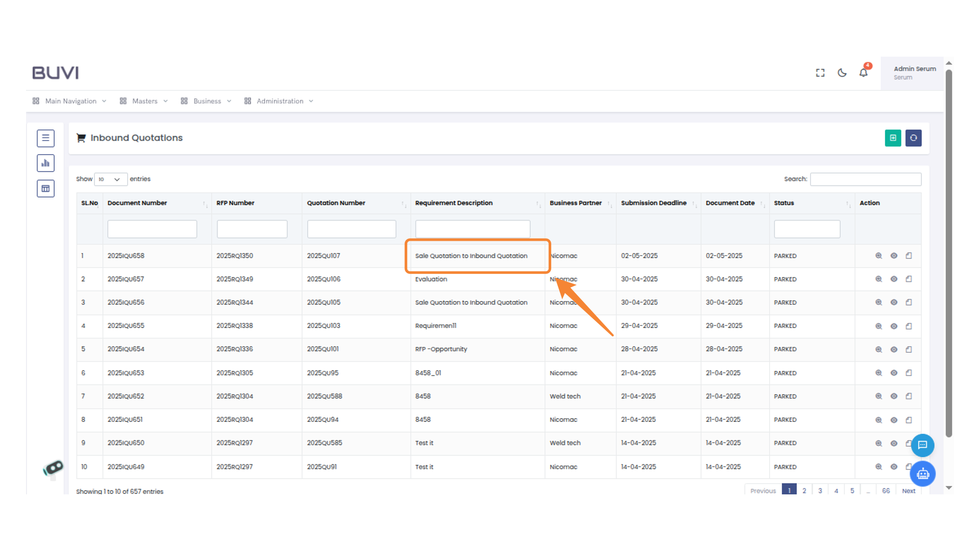980x551 pixels.
Task: Open the robot assistant floating button
Action: [922, 474]
